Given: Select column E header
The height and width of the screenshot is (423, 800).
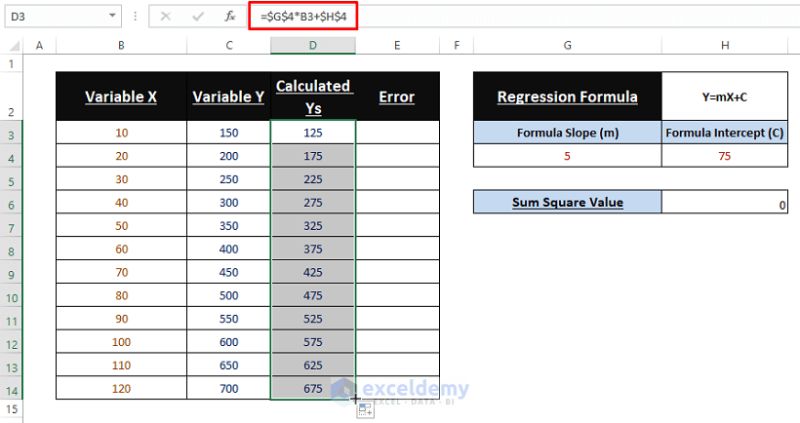Looking at the screenshot, I should point(397,46).
